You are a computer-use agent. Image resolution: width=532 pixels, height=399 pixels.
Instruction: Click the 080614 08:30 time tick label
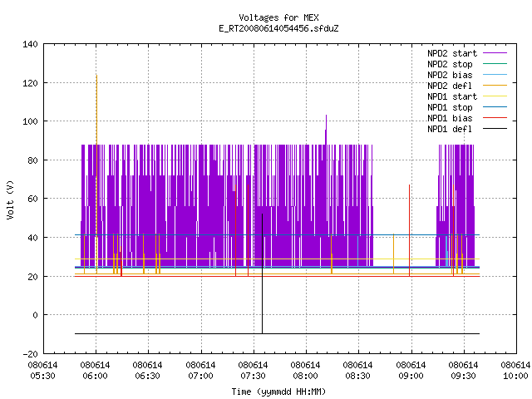coord(358,371)
